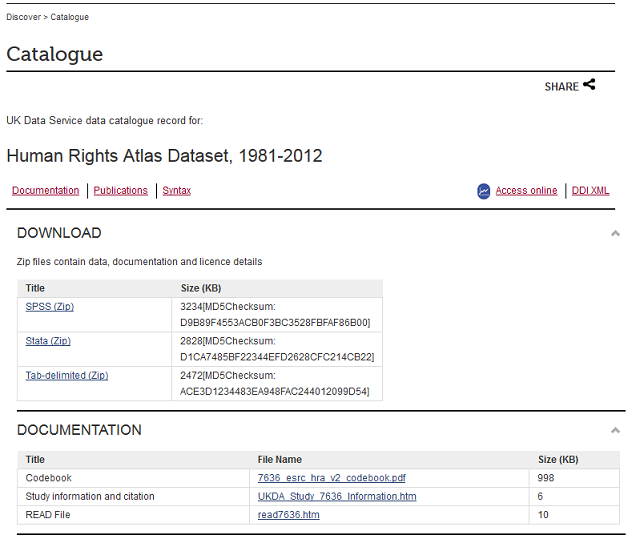Collapse the DOCUMENTATION section chevron
The height and width of the screenshot is (551, 640).
coord(615,430)
